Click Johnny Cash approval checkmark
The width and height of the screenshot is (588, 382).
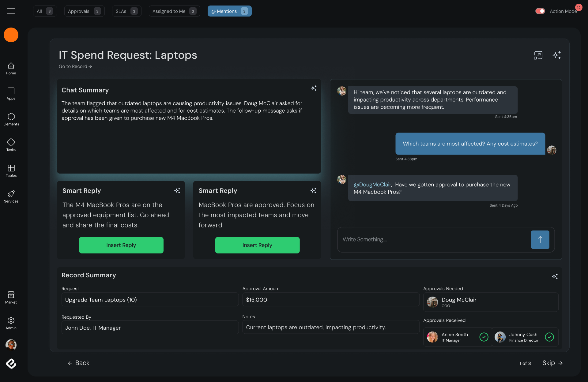tap(549, 337)
